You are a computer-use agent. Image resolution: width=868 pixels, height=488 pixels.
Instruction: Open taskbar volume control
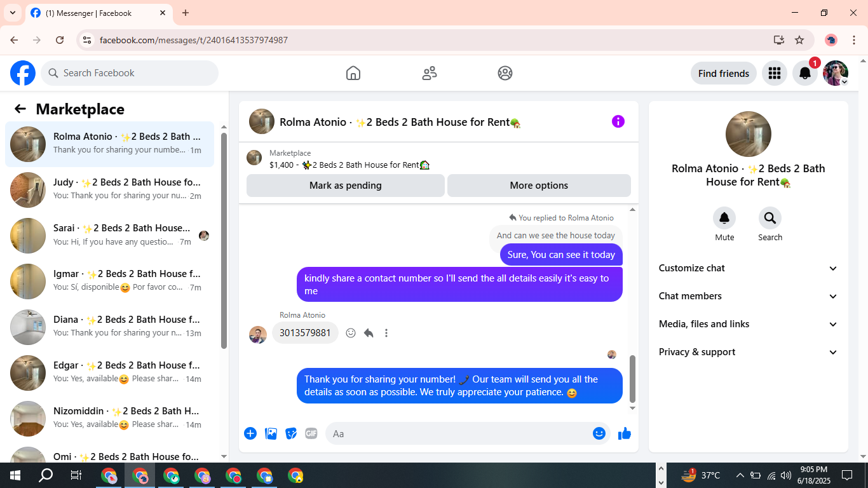click(786, 475)
